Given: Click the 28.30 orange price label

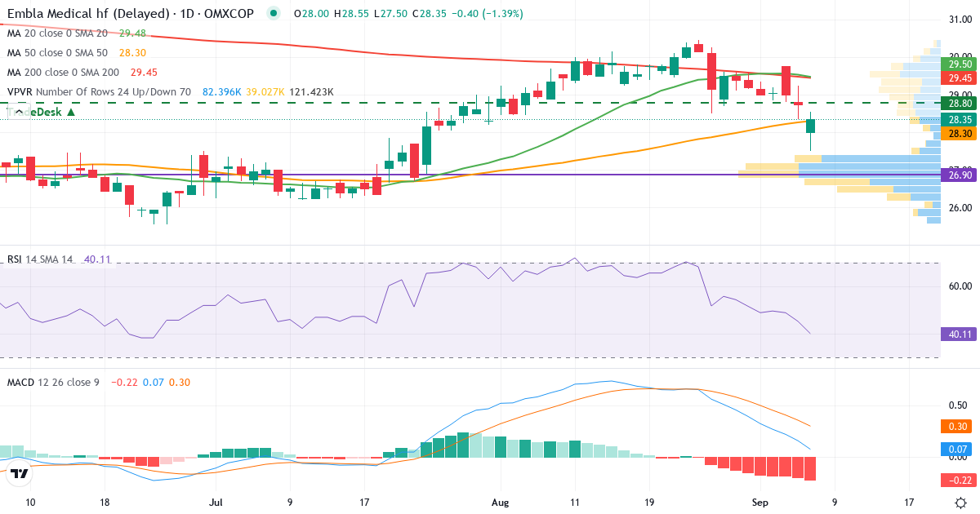Looking at the screenshot, I should click(960, 134).
